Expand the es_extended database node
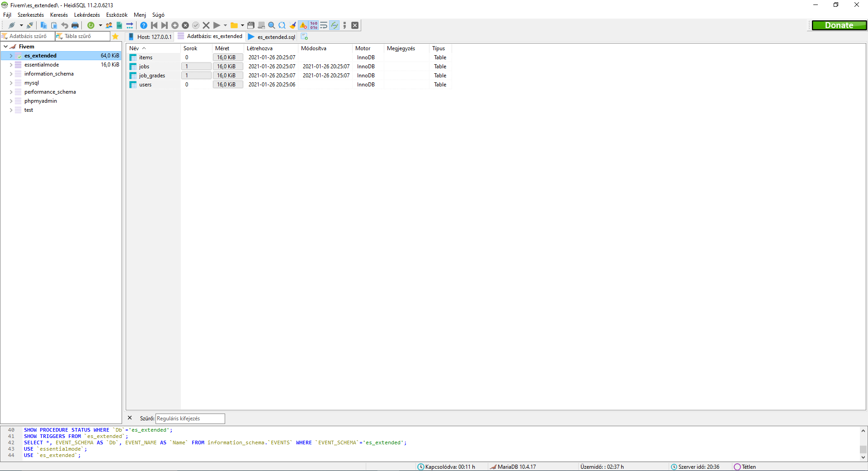This screenshot has width=868, height=471. click(x=10, y=55)
